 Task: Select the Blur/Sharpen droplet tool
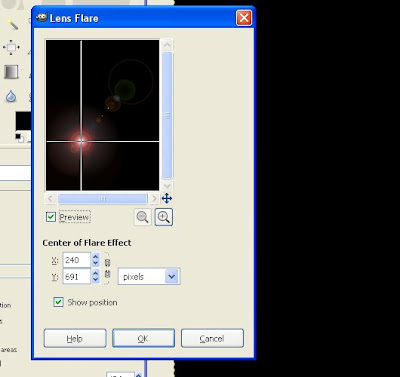tap(11, 97)
